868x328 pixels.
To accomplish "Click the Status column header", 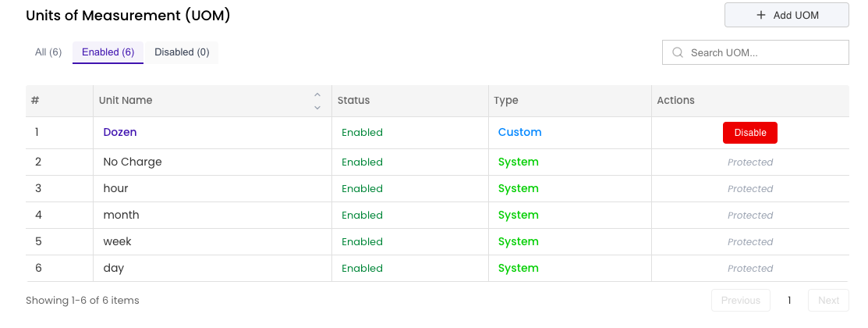I will 353,101.
